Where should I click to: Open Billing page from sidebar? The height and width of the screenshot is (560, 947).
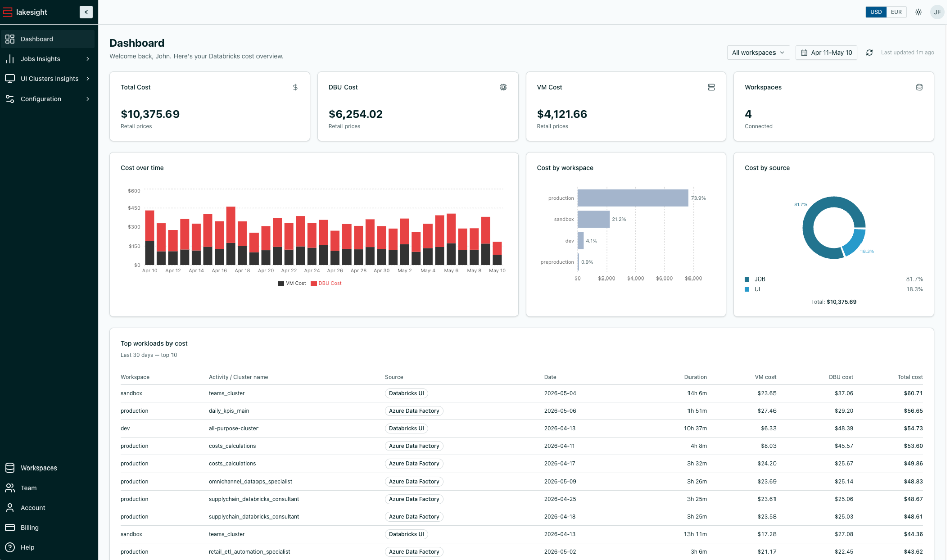tap(48, 527)
